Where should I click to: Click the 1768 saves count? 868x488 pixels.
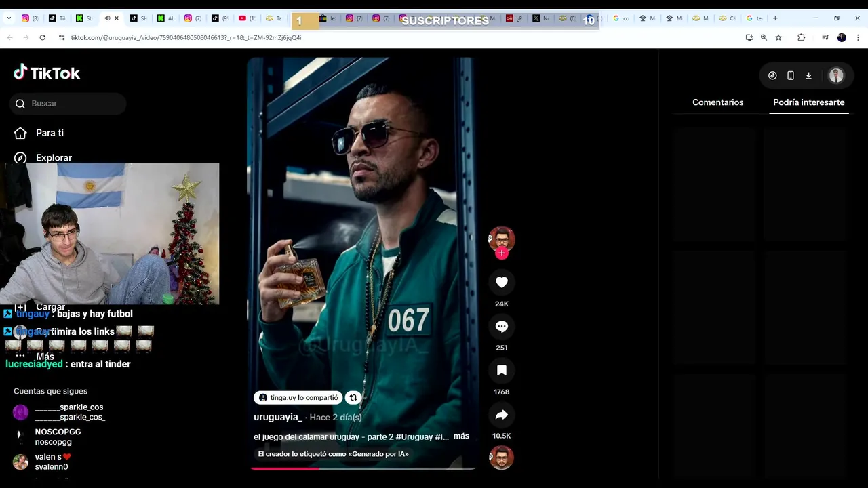502,392
